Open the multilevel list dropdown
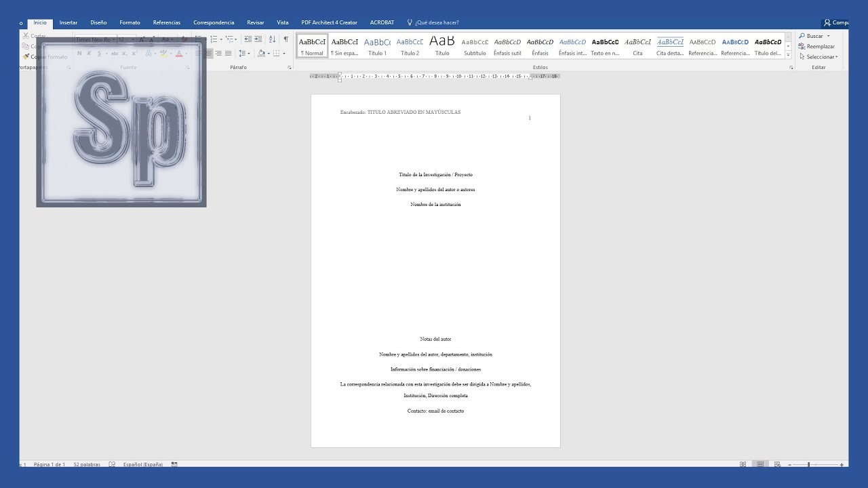The height and width of the screenshot is (488, 868). tap(237, 39)
